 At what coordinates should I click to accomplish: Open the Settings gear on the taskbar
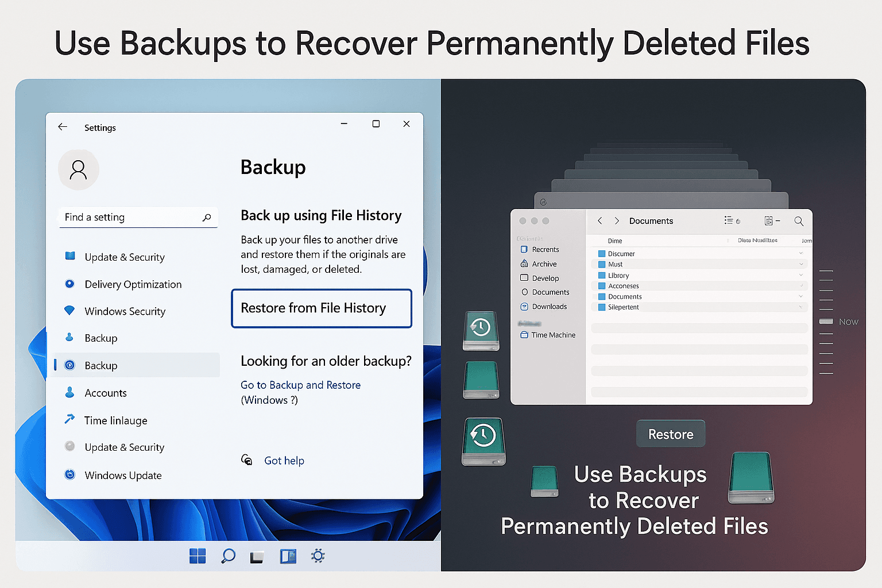pyautogui.click(x=318, y=556)
